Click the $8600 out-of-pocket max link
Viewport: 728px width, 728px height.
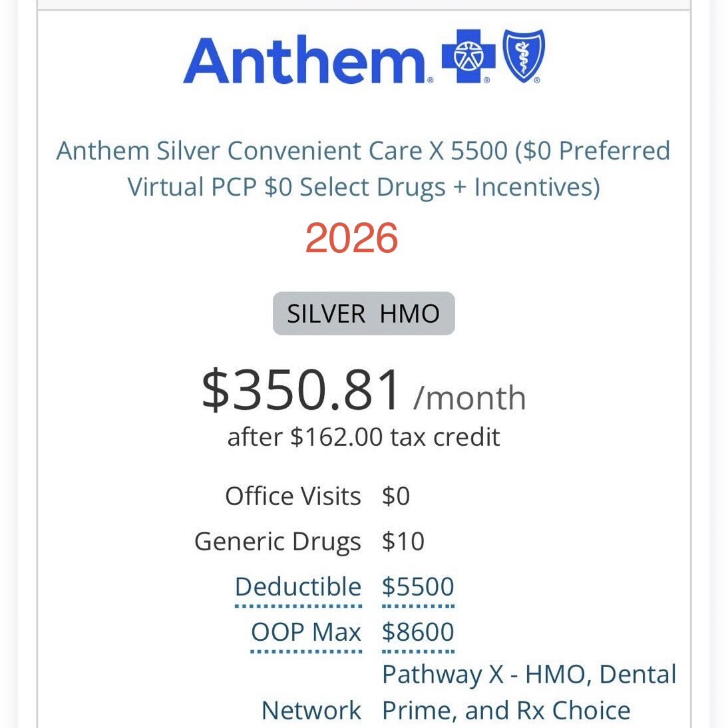418,632
